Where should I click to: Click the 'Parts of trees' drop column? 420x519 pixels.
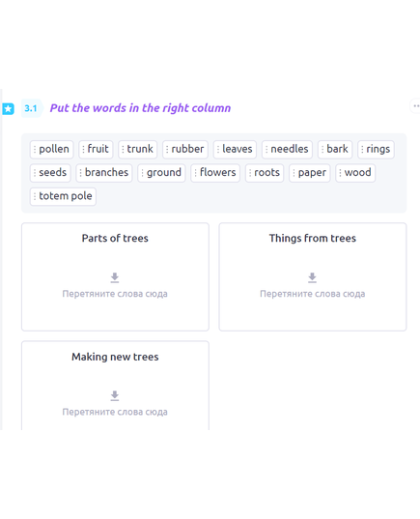tap(115, 277)
